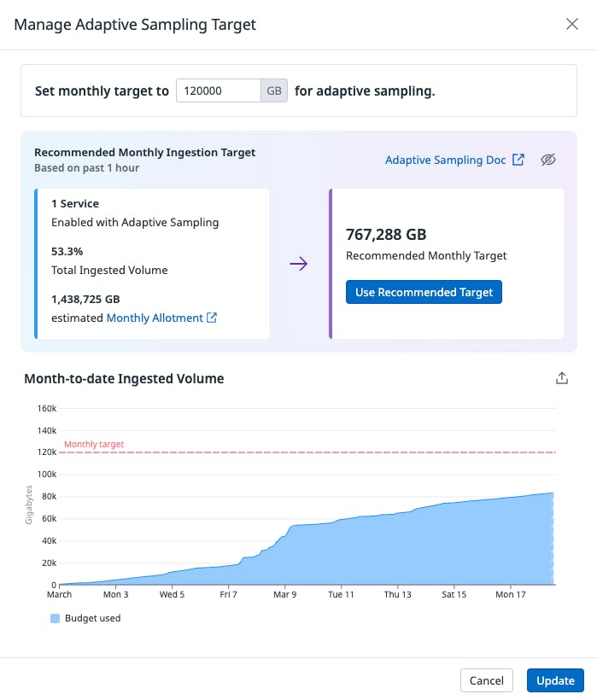Viewport: 597px width, 700px height.
Task: Click the X to close Manage Adaptive Sampling Target
Action: point(573,24)
